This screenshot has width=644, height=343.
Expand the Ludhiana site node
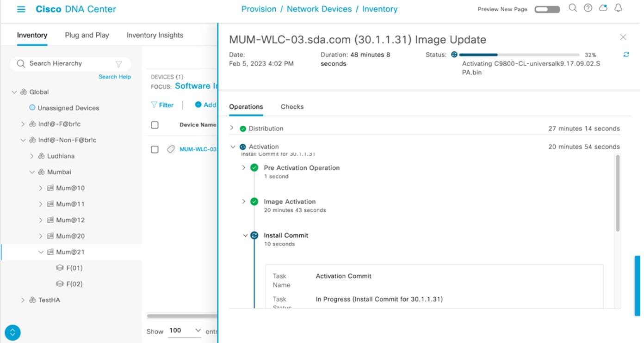click(32, 156)
